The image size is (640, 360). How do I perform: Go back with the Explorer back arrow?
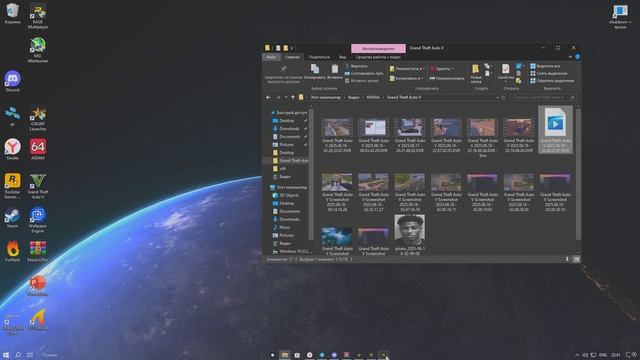[x=268, y=98]
